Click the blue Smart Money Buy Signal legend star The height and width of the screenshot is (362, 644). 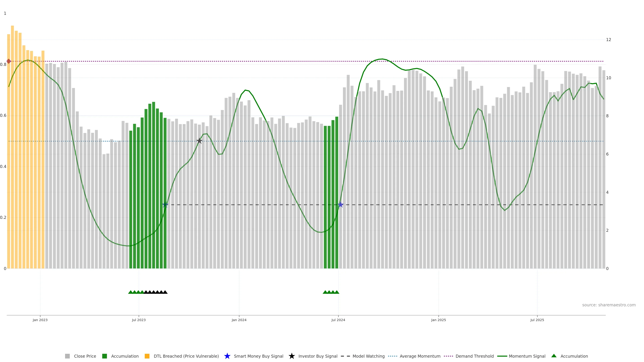point(227,356)
